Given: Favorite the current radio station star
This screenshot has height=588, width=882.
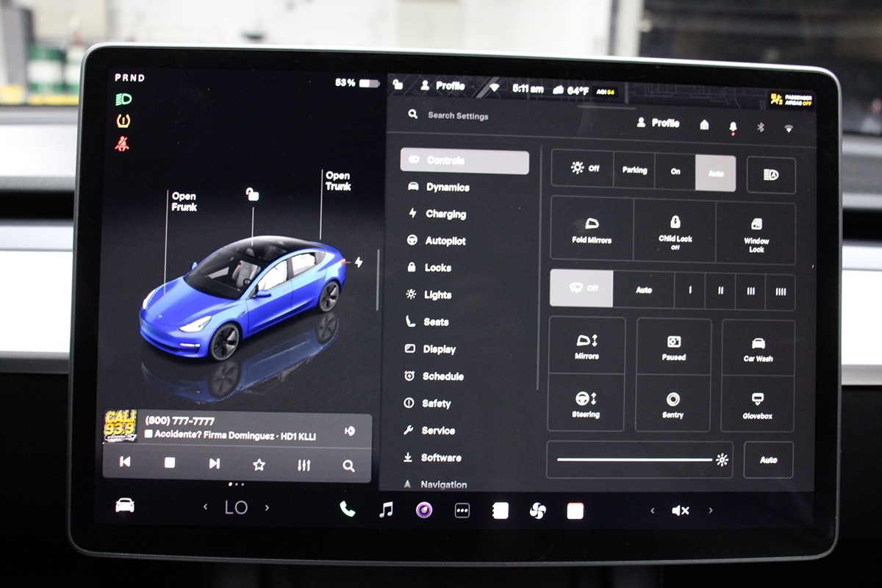Looking at the screenshot, I should [x=259, y=465].
